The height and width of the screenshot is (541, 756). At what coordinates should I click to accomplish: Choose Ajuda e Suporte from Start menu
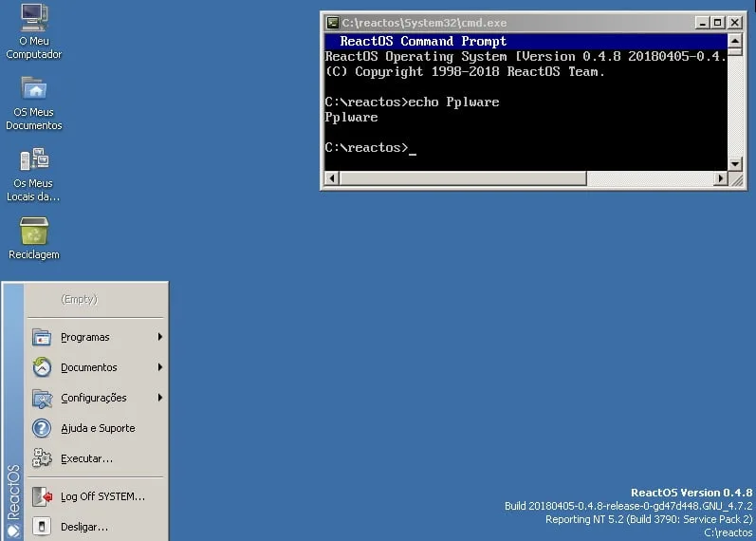96,428
